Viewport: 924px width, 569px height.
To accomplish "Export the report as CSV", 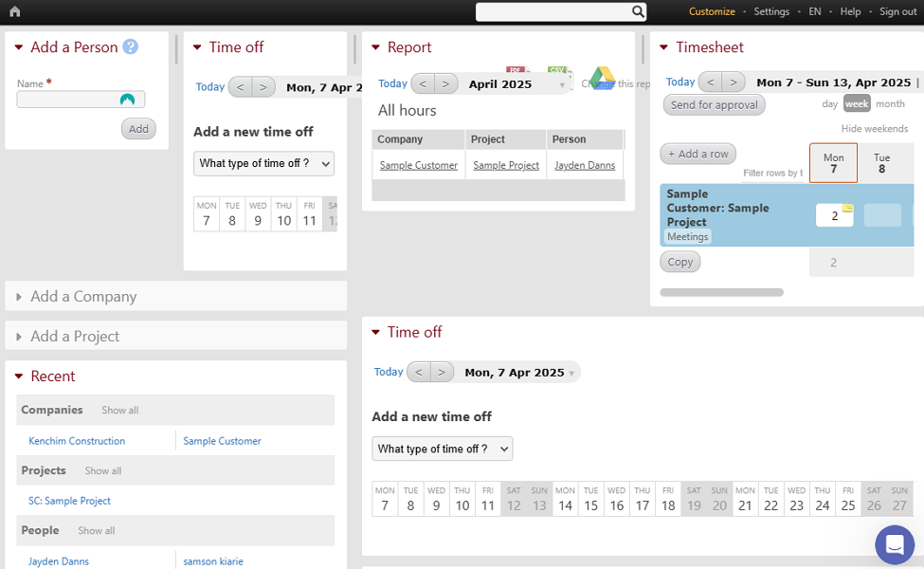I will 557,69.
